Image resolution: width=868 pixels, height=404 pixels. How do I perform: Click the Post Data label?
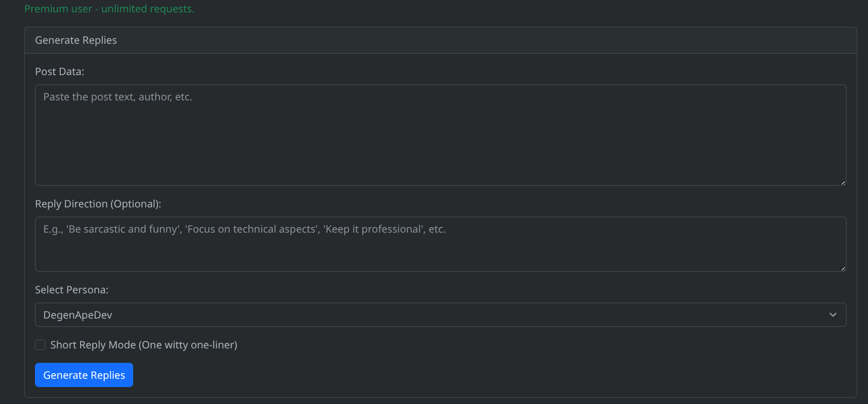[59, 71]
